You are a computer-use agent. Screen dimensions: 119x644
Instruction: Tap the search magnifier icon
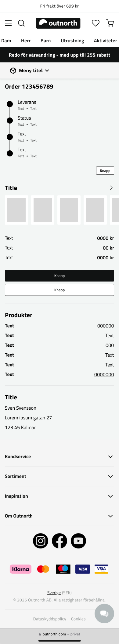(x=21, y=23)
